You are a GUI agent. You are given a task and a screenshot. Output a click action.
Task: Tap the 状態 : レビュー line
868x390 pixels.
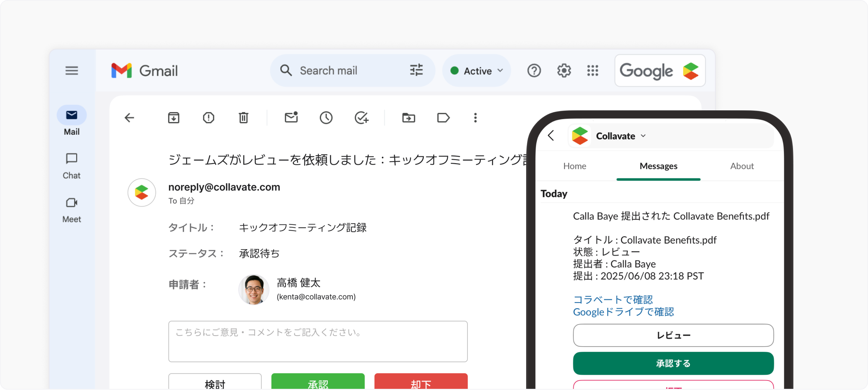pos(606,252)
